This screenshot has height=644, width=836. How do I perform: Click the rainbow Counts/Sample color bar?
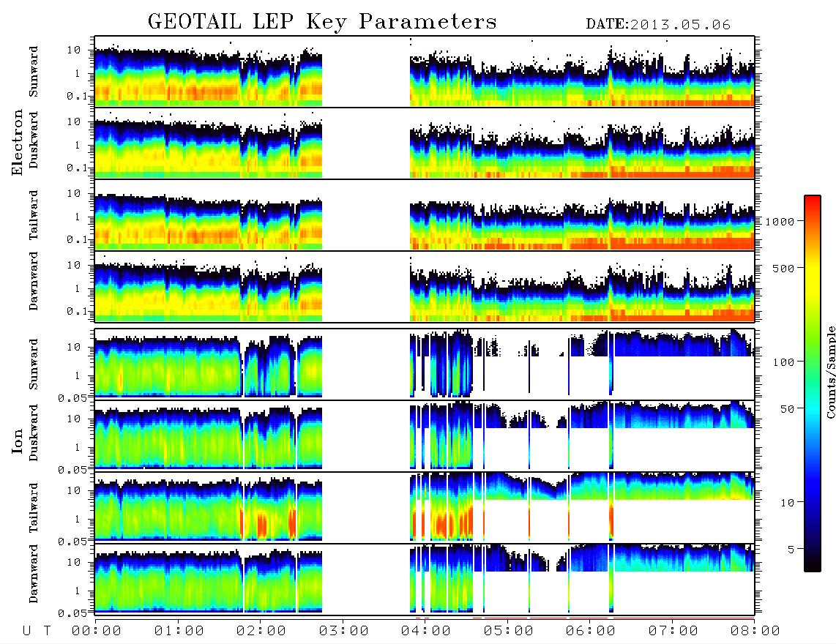(x=813, y=383)
